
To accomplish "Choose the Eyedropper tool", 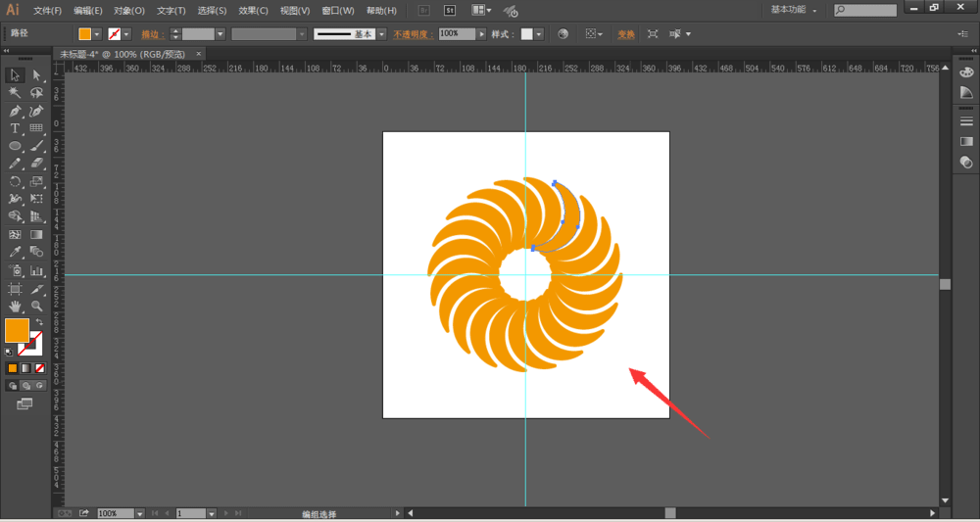I will point(16,253).
